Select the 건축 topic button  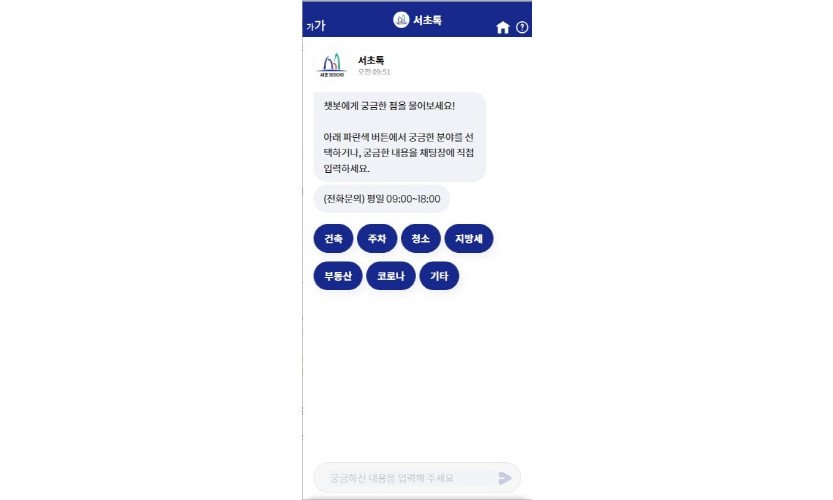click(334, 239)
